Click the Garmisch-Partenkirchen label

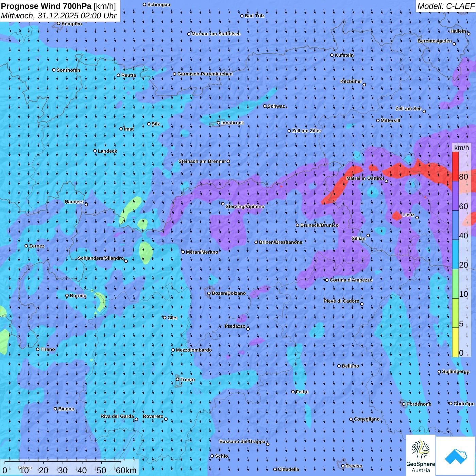(x=205, y=74)
